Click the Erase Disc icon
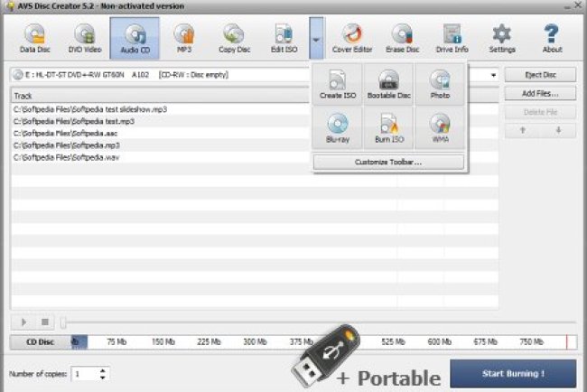 [402, 39]
